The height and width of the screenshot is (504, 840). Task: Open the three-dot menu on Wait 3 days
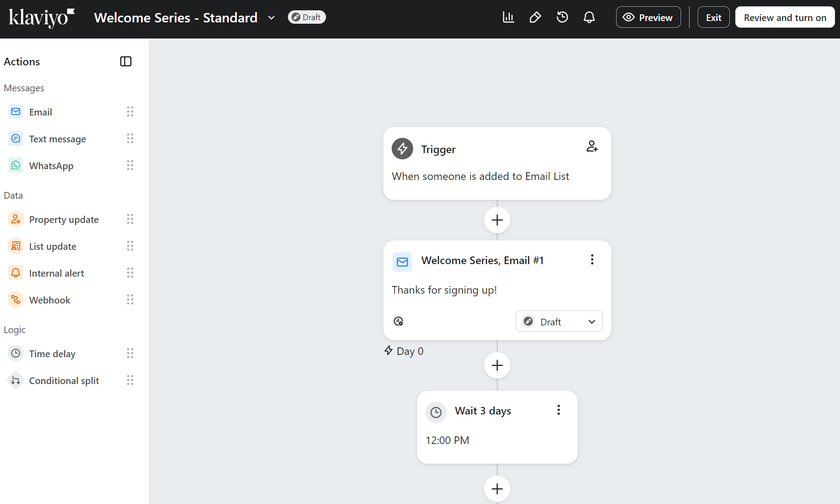click(x=558, y=410)
